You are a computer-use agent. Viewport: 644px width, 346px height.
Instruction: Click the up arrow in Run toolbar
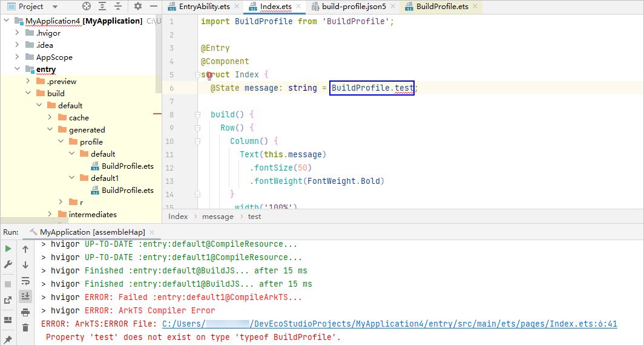(25, 249)
